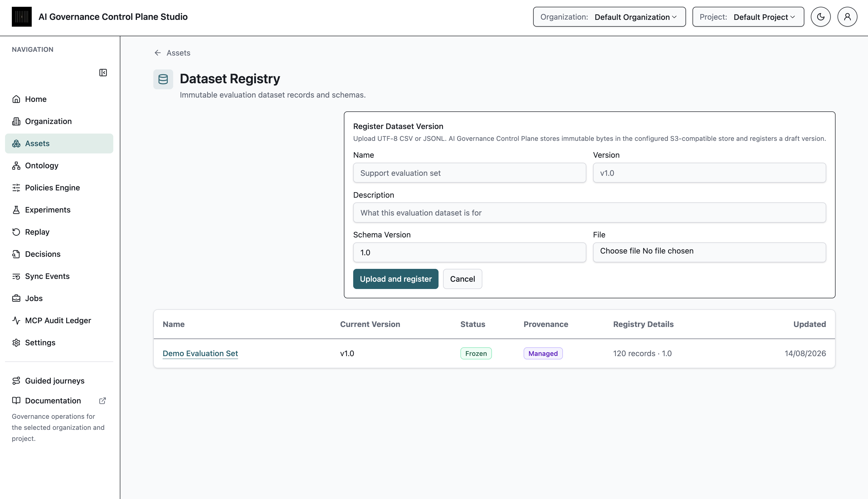The width and height of the screenshot is (868, 499).
Task: Click the Dataset Registry database icon
Action: pyautogui.click(x=163, y=79)
